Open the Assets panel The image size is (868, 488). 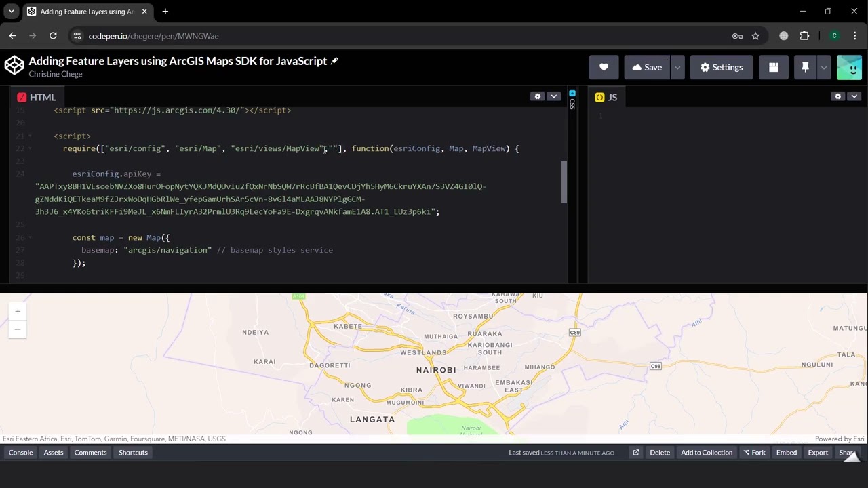54,453
